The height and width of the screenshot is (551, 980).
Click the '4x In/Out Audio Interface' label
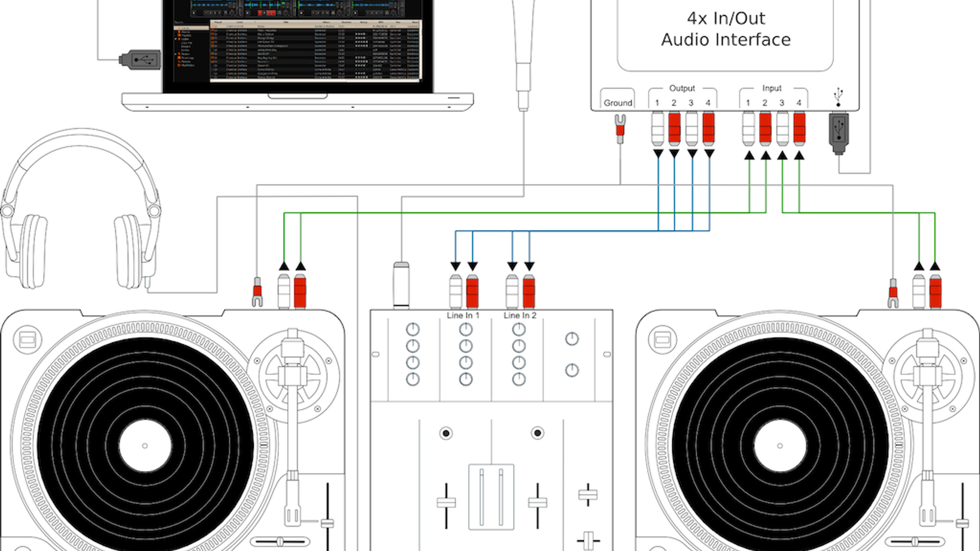click(x=725, y=29)
